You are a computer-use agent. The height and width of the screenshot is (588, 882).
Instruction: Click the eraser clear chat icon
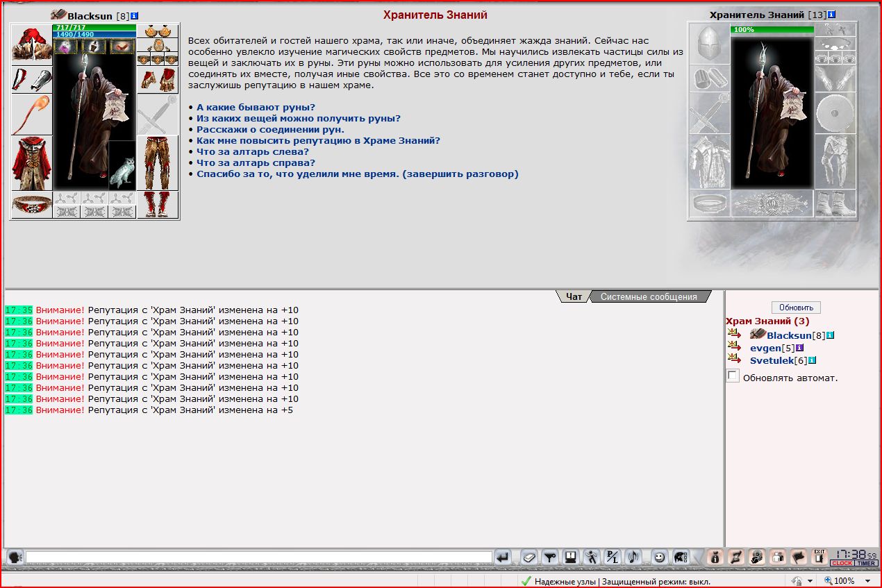(x=529, y=557)
